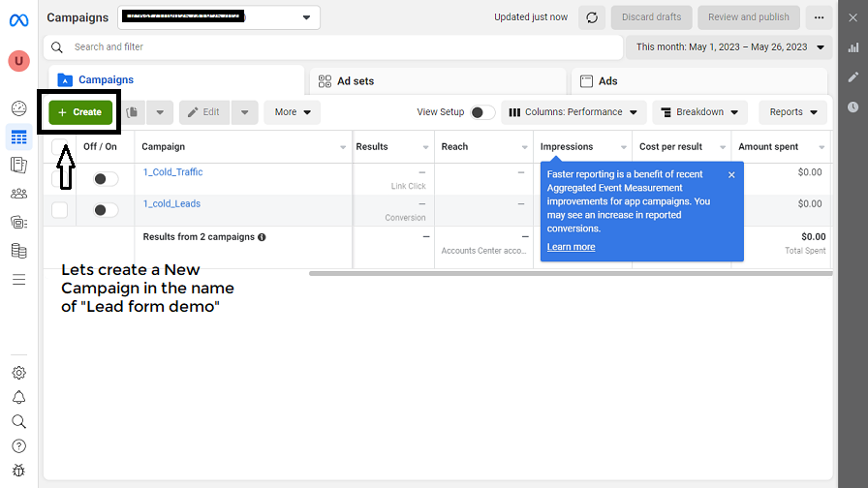Image resolution: width=868 pixels, height=488 pixels.
Task: Click the Learn more link in tooltip
Action: click(571, 247)
